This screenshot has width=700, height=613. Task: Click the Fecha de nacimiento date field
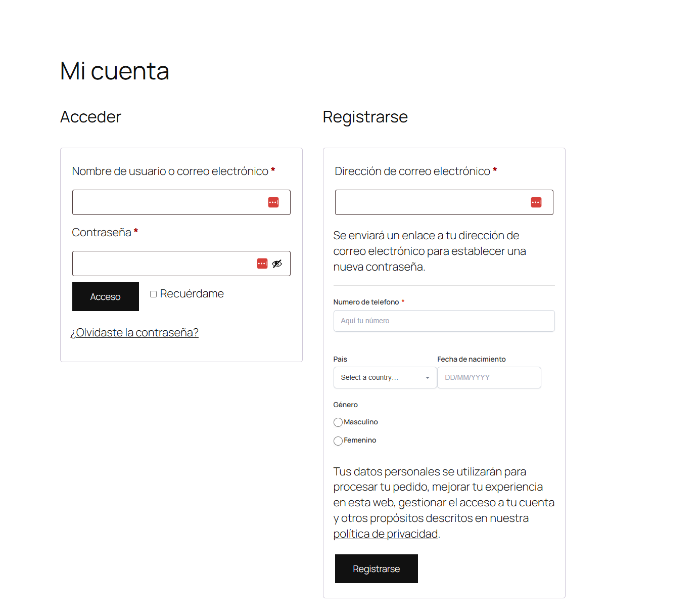489,377
